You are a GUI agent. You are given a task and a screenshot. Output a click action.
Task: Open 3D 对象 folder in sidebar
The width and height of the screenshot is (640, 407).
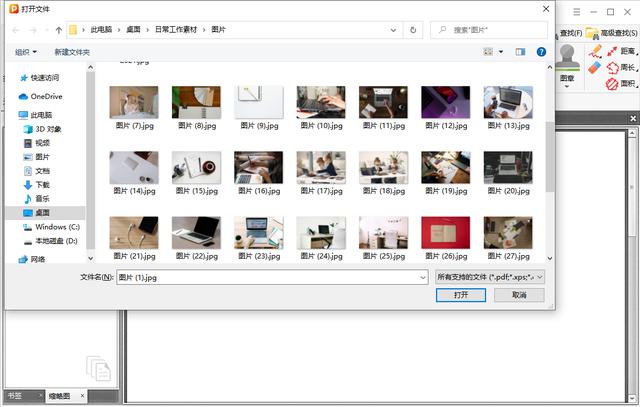42,129
